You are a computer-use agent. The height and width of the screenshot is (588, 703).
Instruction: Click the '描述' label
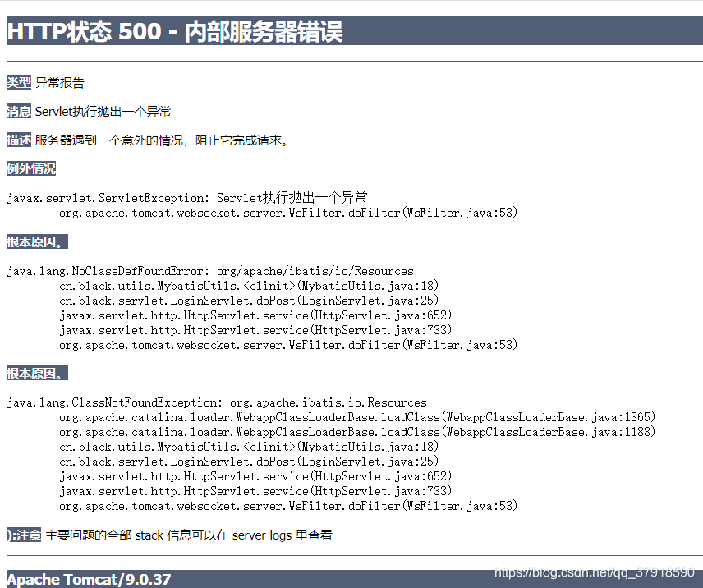pos(19,140)
